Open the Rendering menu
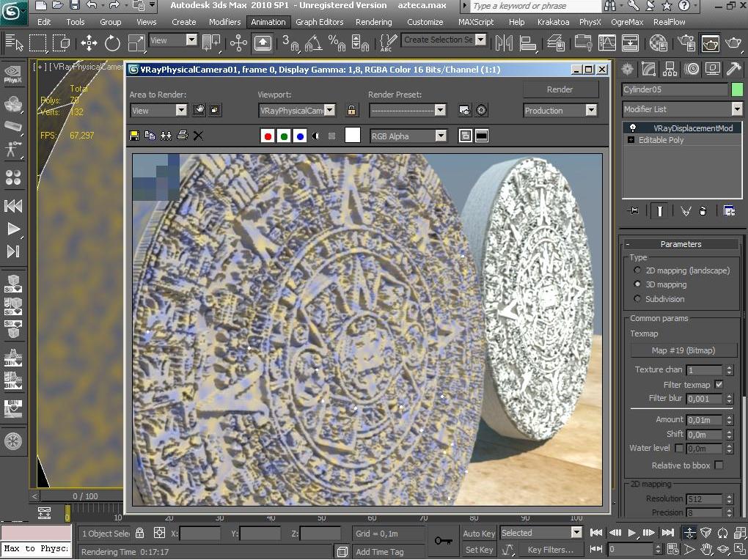 [373, 22]
